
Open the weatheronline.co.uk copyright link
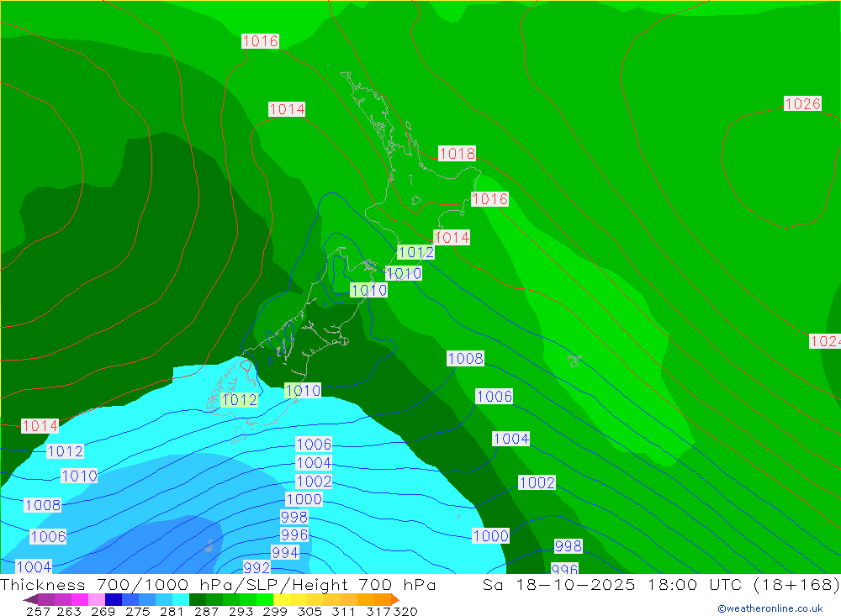[x=770, y=608]
